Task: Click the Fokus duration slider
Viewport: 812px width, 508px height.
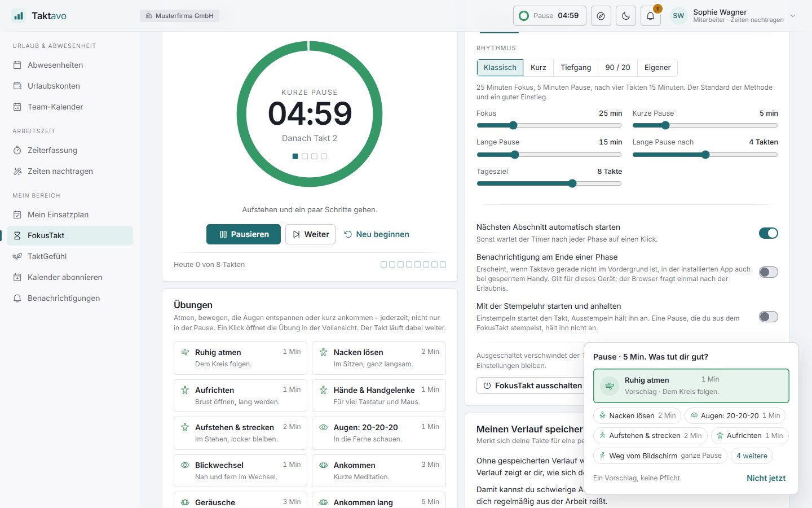Action: (x=549, y=125)
